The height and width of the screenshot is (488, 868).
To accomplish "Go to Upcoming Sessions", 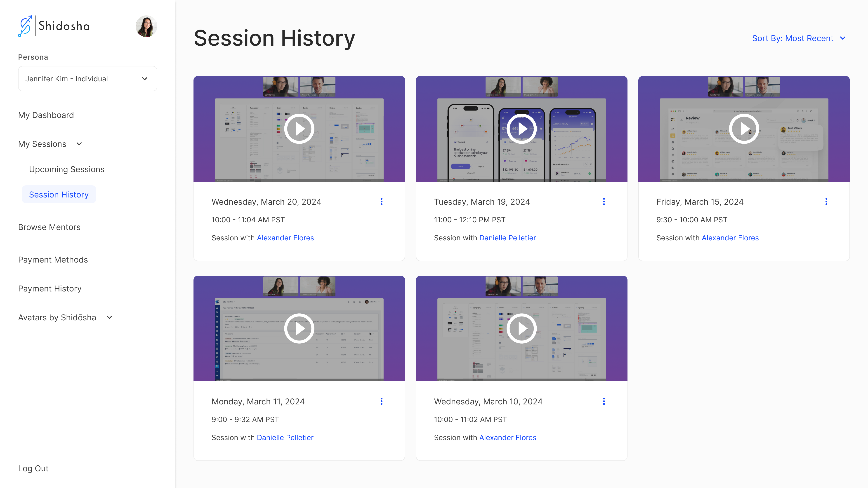I will (67, 169).
